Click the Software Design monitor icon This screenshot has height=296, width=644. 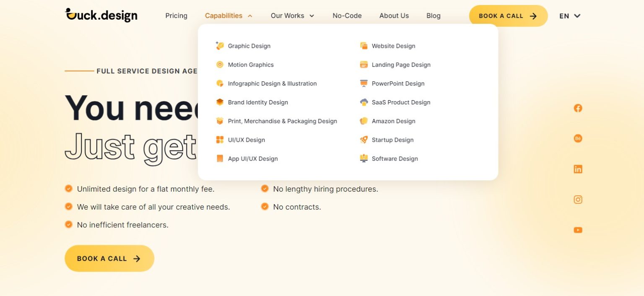[364, 158]
